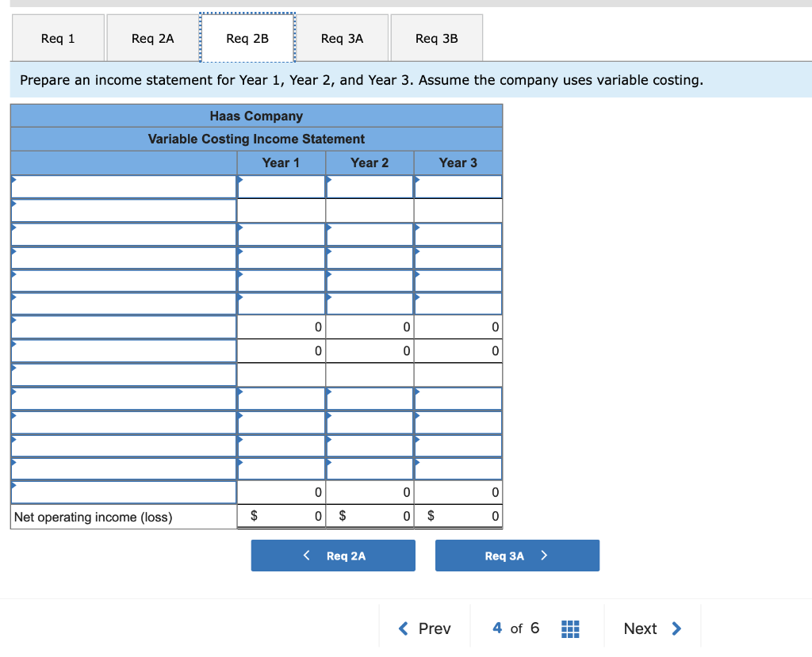Click the Year 2 input cell in the top row
The image size is (812, 657).
pos(370,186)
